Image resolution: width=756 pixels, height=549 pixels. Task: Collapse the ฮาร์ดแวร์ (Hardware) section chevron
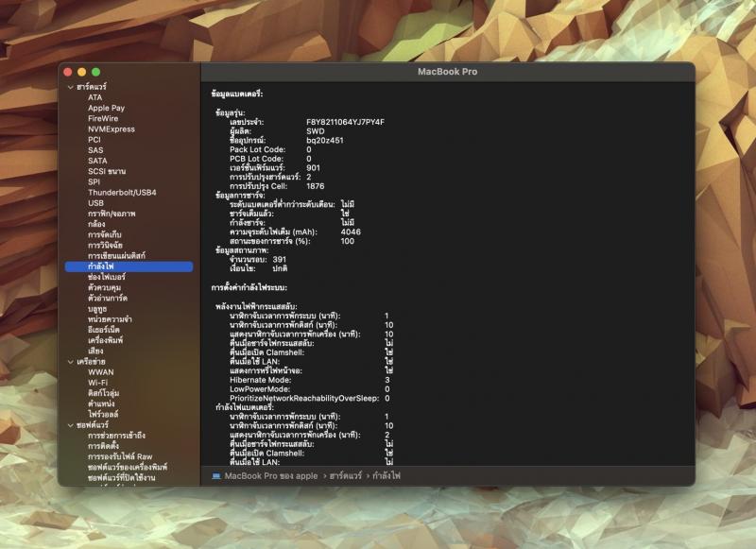69,87
